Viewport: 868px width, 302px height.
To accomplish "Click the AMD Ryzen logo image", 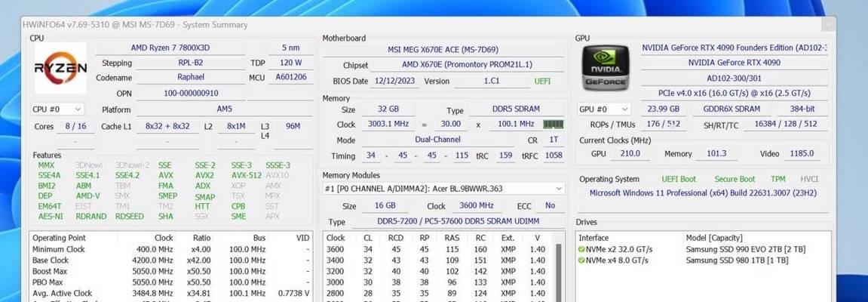I will pyautogui.click(x=61, y=68).
